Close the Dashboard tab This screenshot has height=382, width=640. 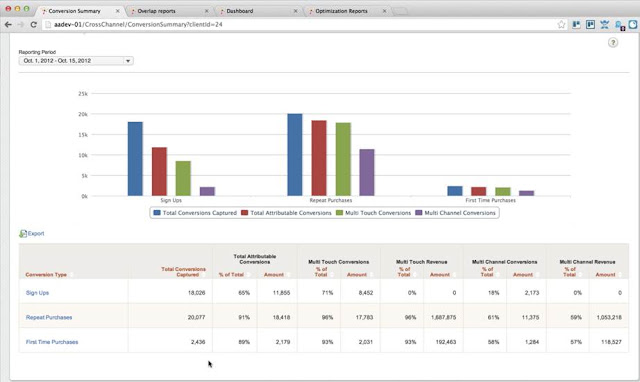tap(295, 11)
